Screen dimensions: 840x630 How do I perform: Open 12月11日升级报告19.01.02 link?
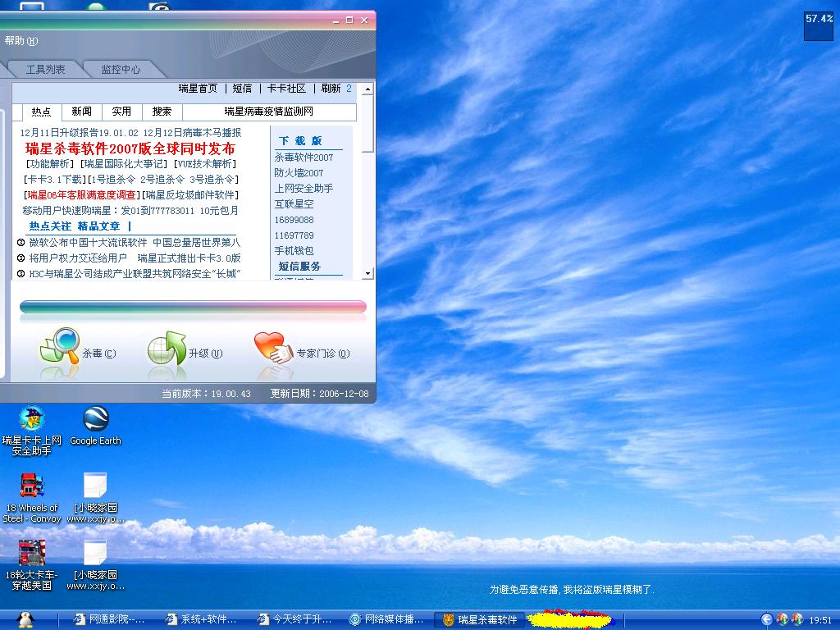(x=80, y=133)
